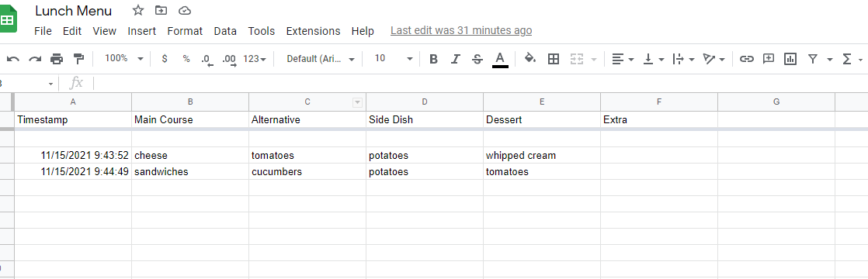
Task: Expand the 100% zoom dropdown
Action: 124,59
